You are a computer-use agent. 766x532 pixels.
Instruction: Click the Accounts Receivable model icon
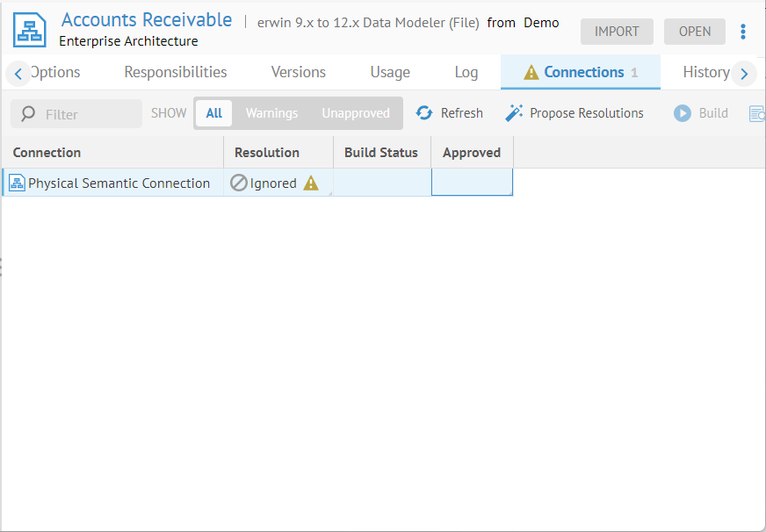coord(30,30)
